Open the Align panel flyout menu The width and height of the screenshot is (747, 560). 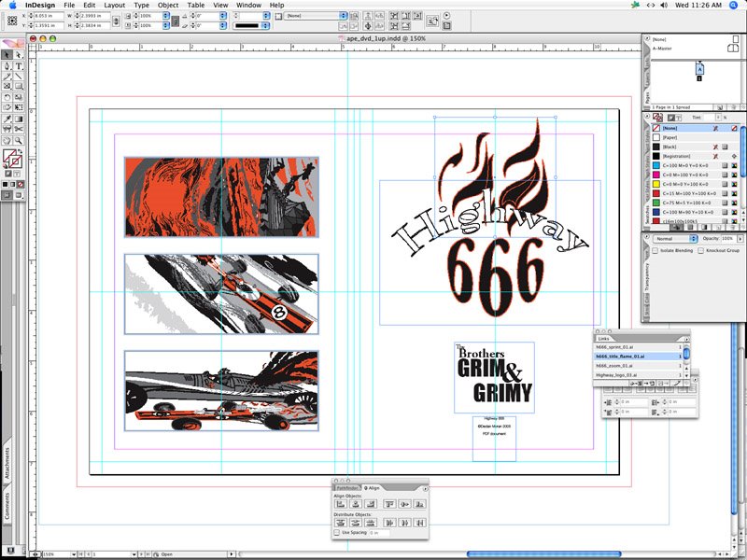[x=425, y=488]
